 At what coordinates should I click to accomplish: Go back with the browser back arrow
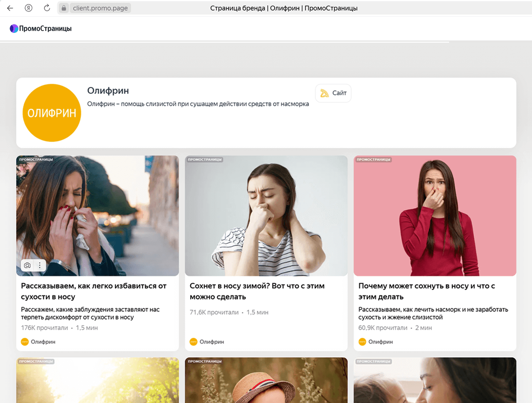tap(10, 8)
